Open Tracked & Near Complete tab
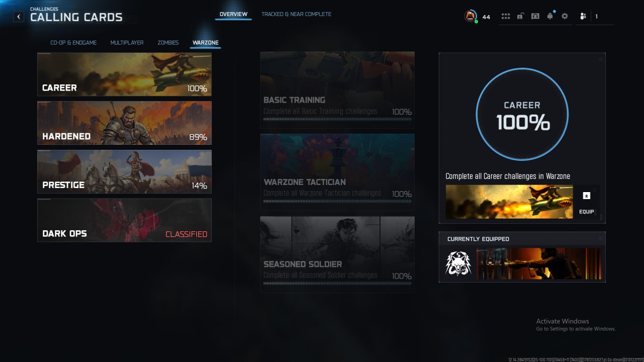This screenshot has width=644, height=362. pos(296,14)
